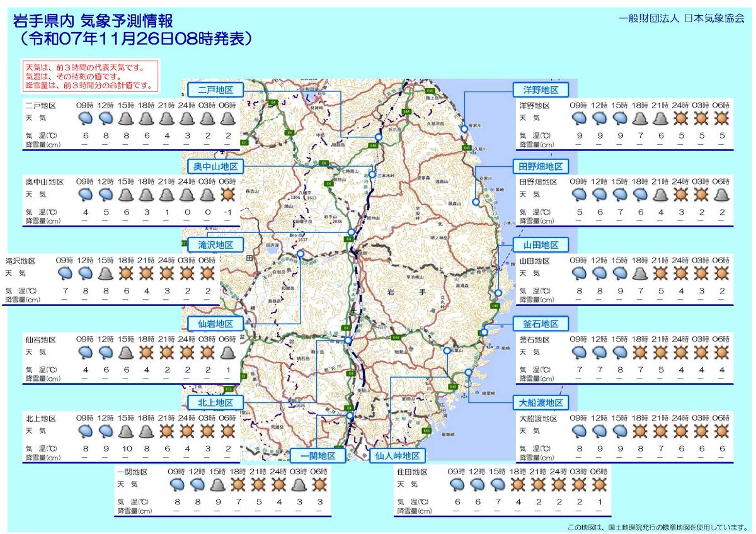Select the blue 仙人峠地区 label box
Image resolution: width=756 pixels, height=534 pixels.
[397, 456]
